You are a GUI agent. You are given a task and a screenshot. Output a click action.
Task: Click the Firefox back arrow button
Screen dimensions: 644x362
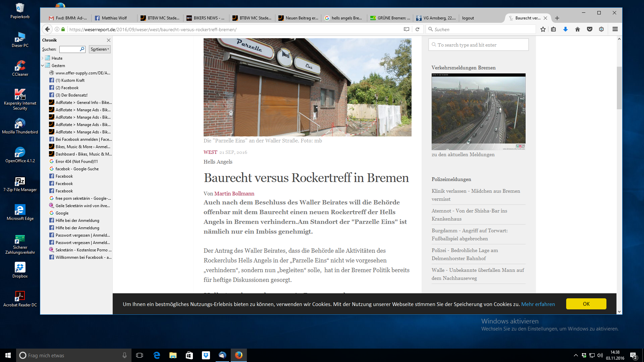pyautogui.click(x=47, y=29)
